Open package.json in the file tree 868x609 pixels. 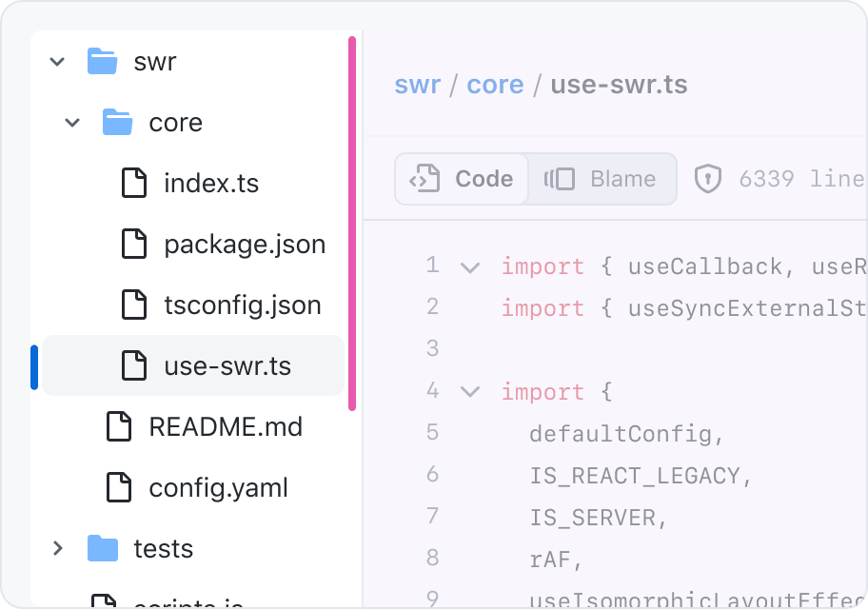[x=245, y=245]
